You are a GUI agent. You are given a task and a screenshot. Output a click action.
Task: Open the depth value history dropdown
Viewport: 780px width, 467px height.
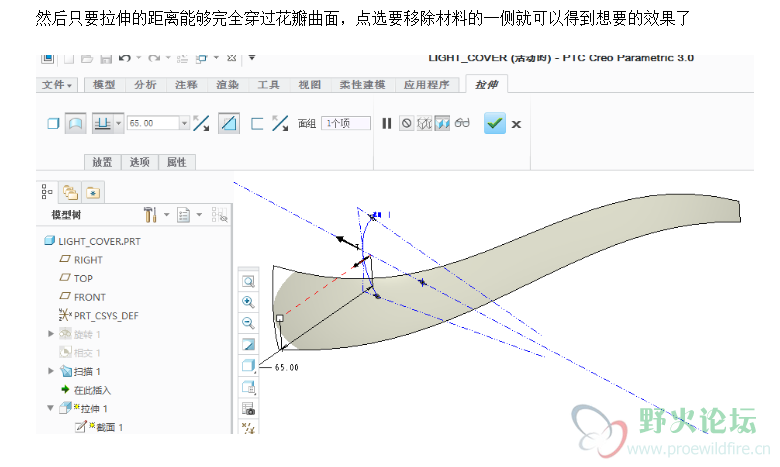(185, 123)
